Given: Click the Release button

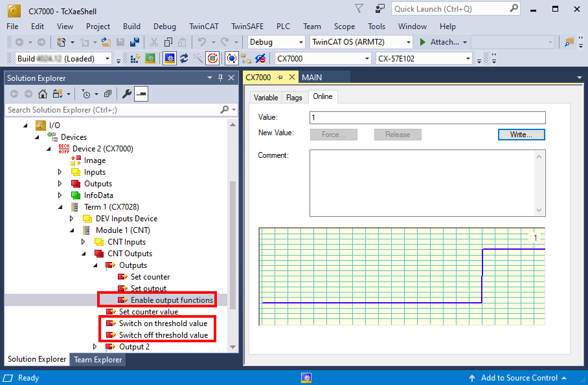Looking at the screenshot, I should (398, 135).
